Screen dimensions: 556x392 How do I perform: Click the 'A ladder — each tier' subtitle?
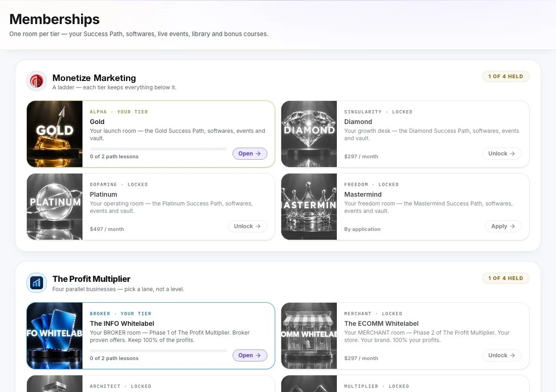[x=114, y=87]
